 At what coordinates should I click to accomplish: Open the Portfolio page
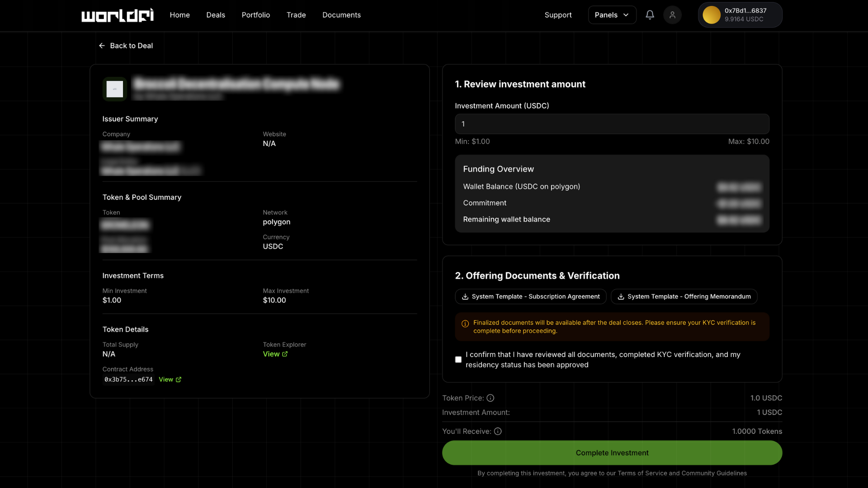[x=255, y=15]
